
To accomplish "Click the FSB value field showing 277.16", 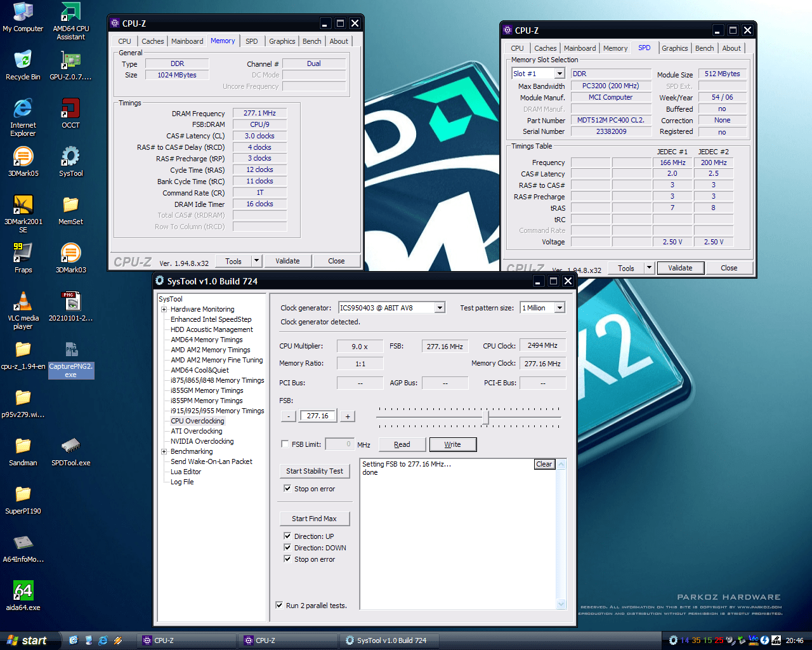I will 318,416.
